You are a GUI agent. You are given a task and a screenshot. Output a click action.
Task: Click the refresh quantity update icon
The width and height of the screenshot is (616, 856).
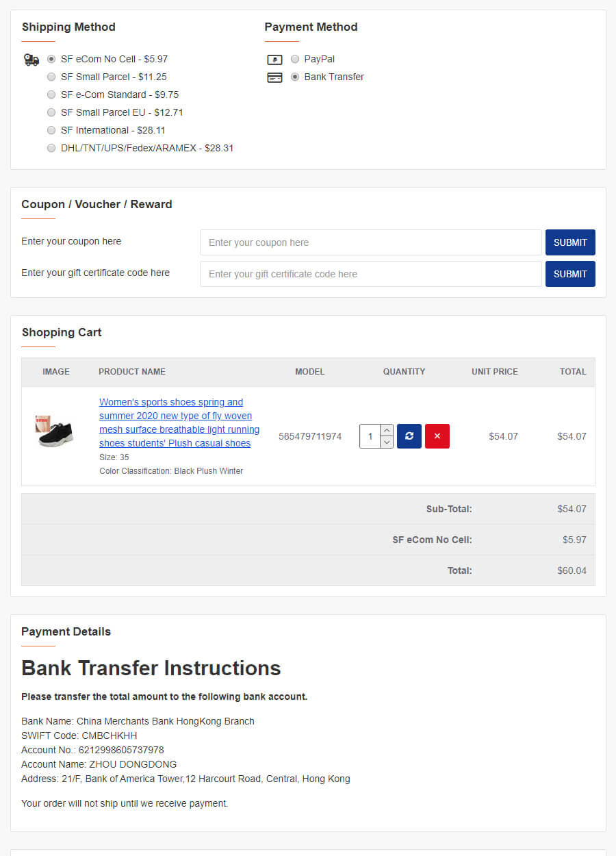coord(409,436)
